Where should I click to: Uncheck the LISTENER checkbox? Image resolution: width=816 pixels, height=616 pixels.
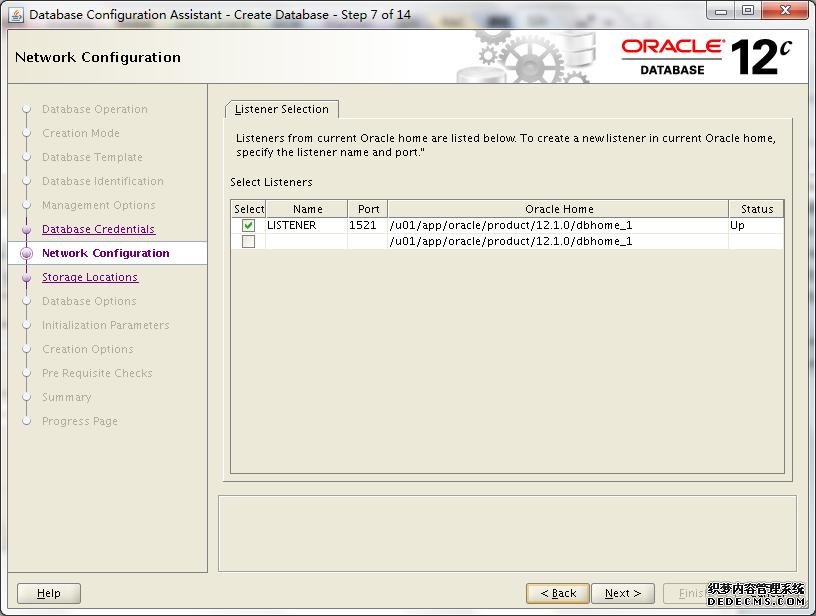[x=248, y=226]
